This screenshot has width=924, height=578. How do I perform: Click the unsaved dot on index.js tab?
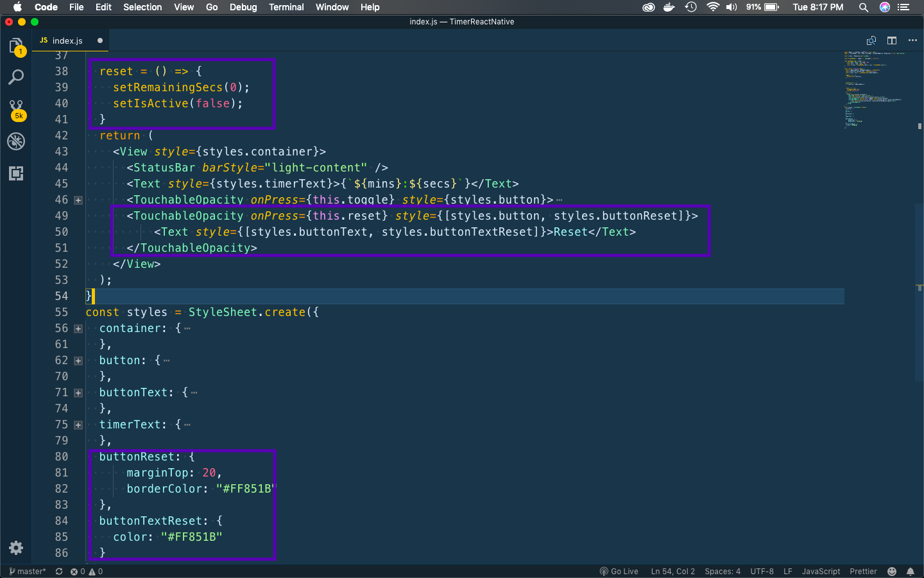coord(99,40)
